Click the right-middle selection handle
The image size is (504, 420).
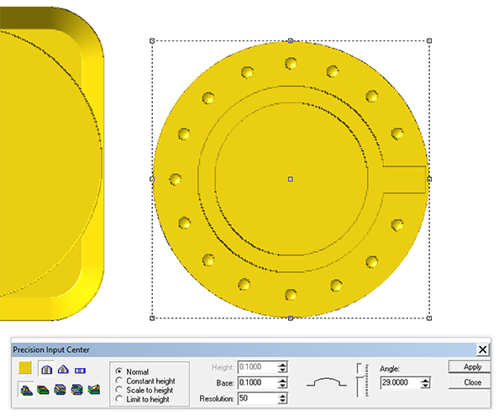tap(429, 179)
